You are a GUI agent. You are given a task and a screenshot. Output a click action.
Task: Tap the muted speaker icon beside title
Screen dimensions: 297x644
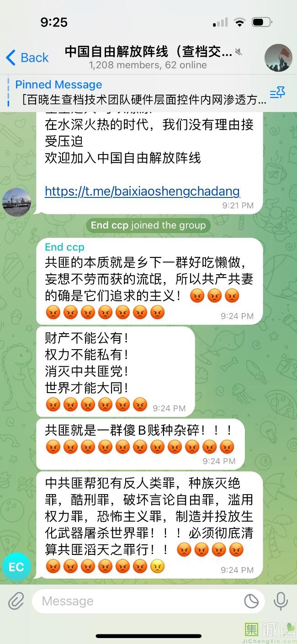(239, 51)
